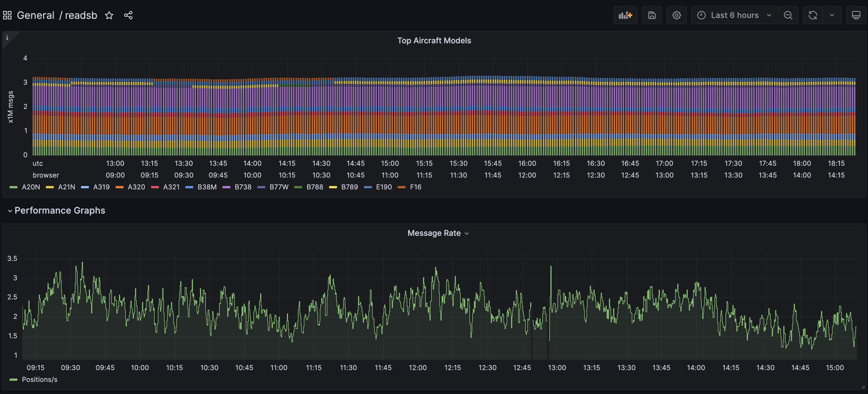Image resolution: width=868 pixels, height=394 pixels.
Task: Open the Message Rate panel menu
Action: pyautogui.click(x=437, y=233)
